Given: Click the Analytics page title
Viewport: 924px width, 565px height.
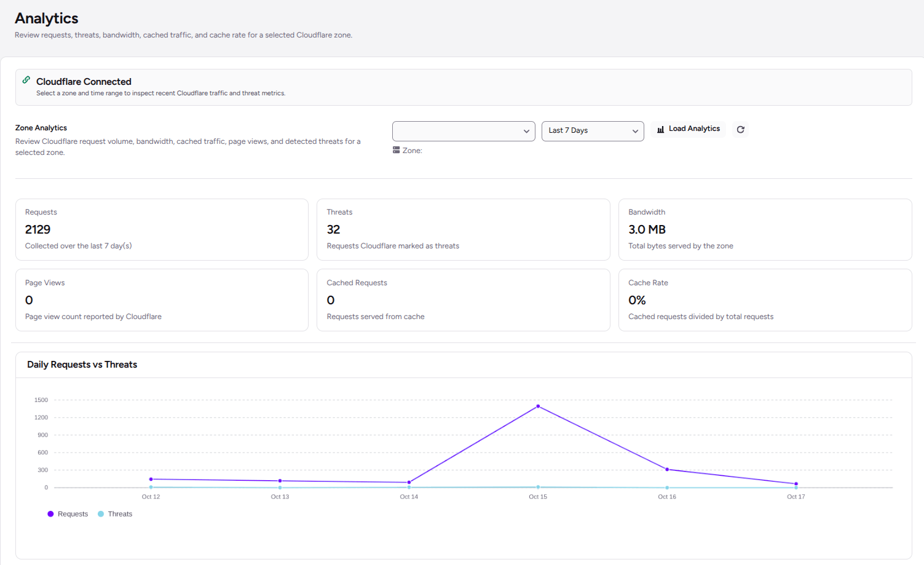Looking at the screenshot, I should coord(47,18).
